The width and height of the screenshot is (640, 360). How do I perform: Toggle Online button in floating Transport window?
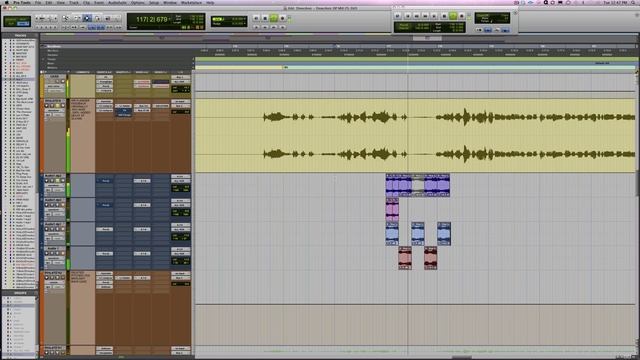coord(398,16)
